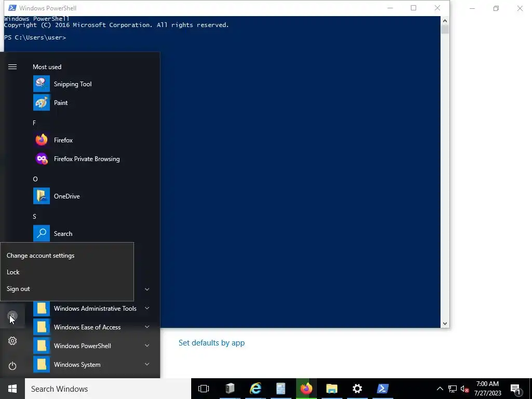Image resolution: width=532 pixels, height=399 pixels.
Task: Click PowerShell scrollbar down arrow
Action: click(x=445, y=324)
